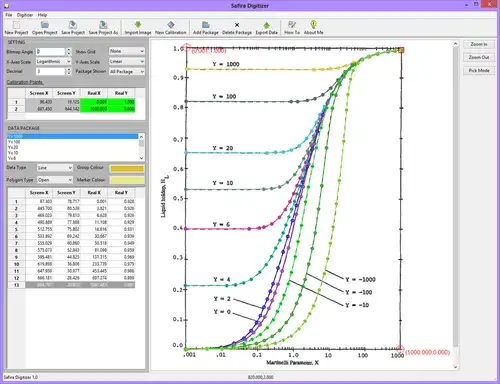The image size is (500, 384).
Task: Click the package list scroll down arrow
Action: pos(141,158)
